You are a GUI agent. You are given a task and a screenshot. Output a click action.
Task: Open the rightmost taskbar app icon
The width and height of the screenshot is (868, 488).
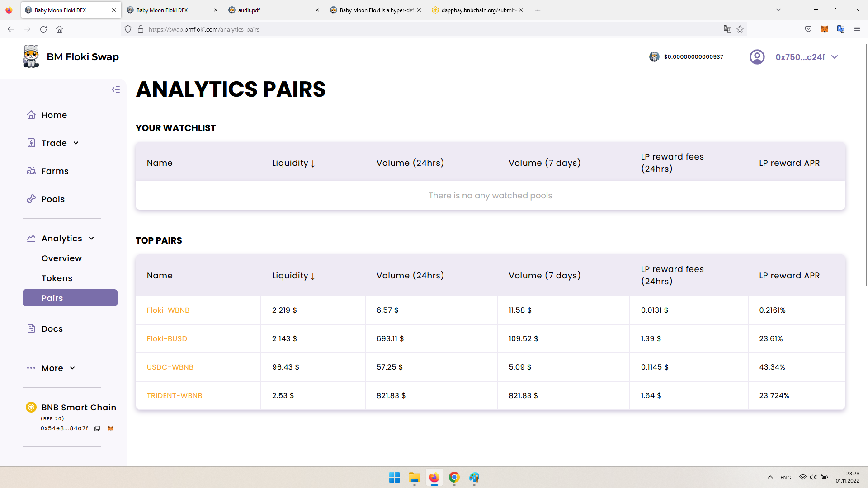point(474,477)
